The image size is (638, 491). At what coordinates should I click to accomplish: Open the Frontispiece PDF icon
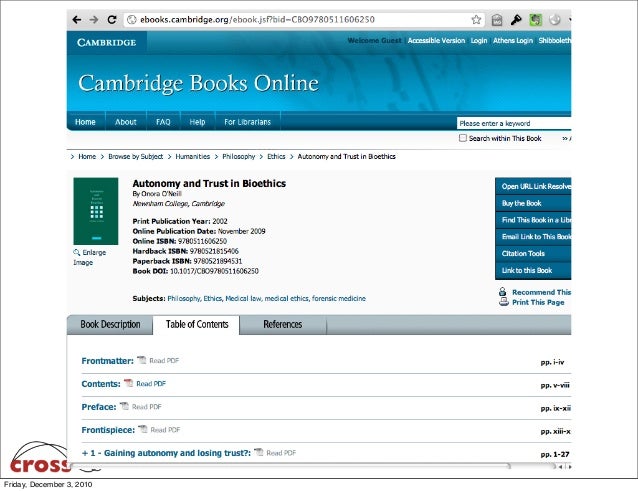coord(143,429)
